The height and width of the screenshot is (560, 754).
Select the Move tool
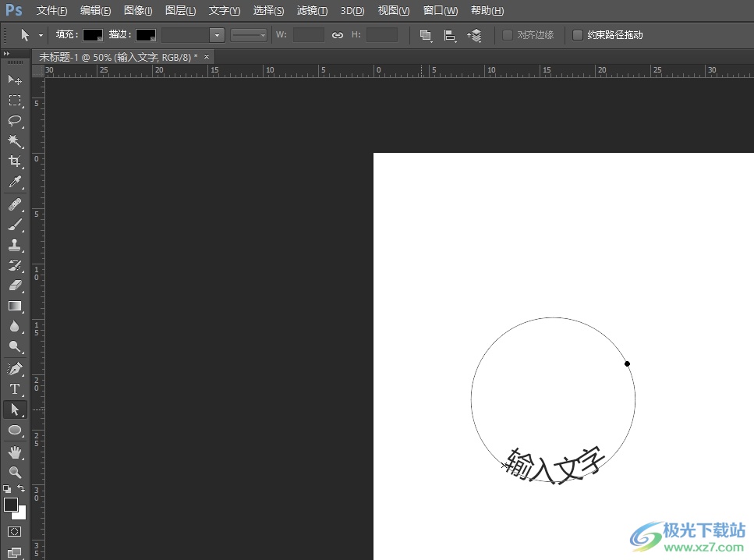14,80
